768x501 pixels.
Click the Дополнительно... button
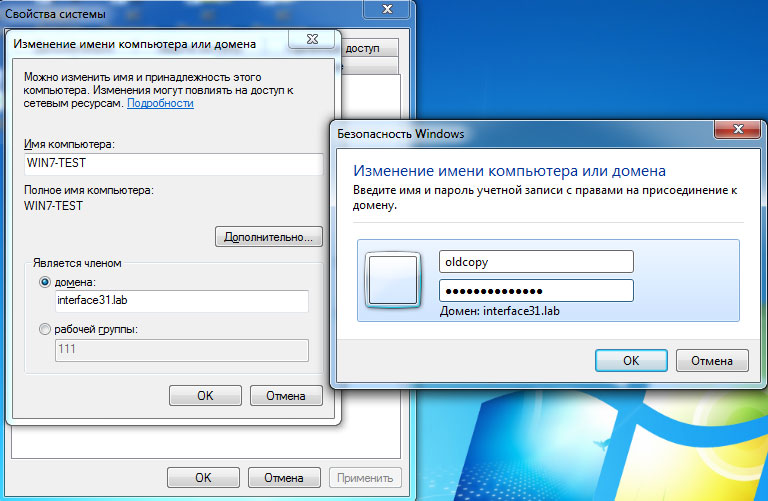point(269,237)
